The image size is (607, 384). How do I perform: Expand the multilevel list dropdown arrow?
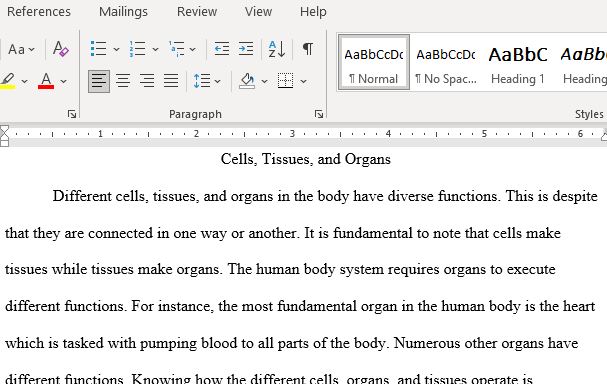tap(192, 50)
